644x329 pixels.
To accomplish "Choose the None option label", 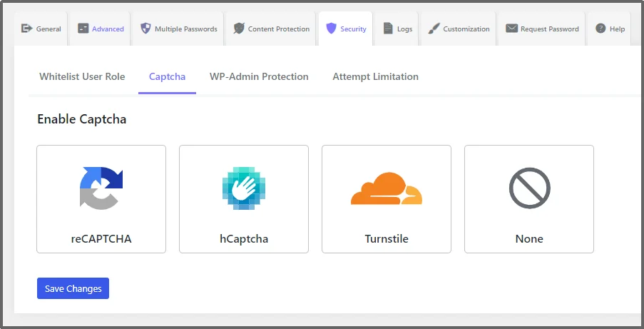I will [x=529, y=239].
